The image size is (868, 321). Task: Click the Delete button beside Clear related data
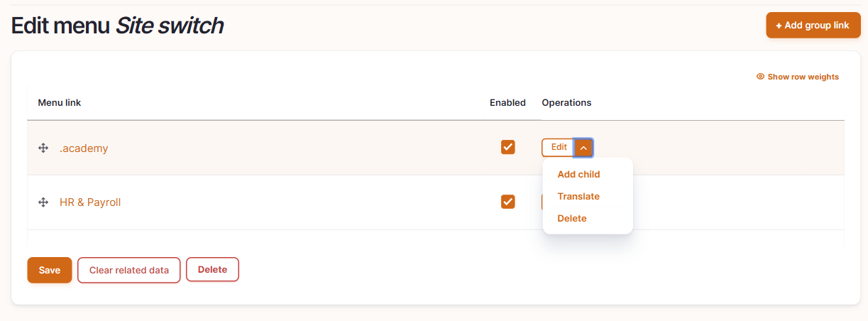[x=212, y=269]
